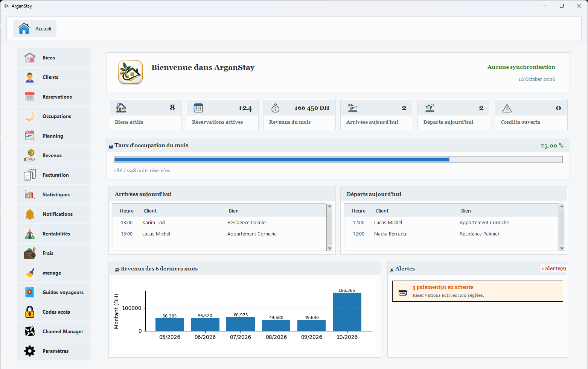
Task: Click the 75.00 % occupancy value
Action: tap(552, 146)
